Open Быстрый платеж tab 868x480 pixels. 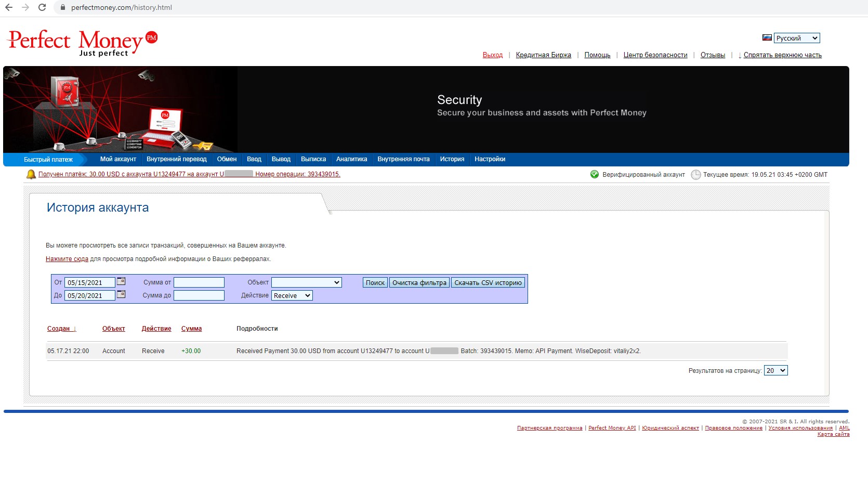tap(48, 160)
